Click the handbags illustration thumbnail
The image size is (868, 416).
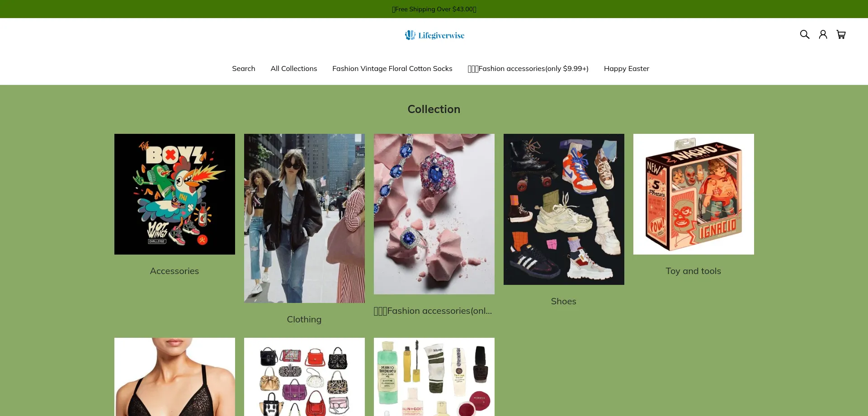click(304, 377)
